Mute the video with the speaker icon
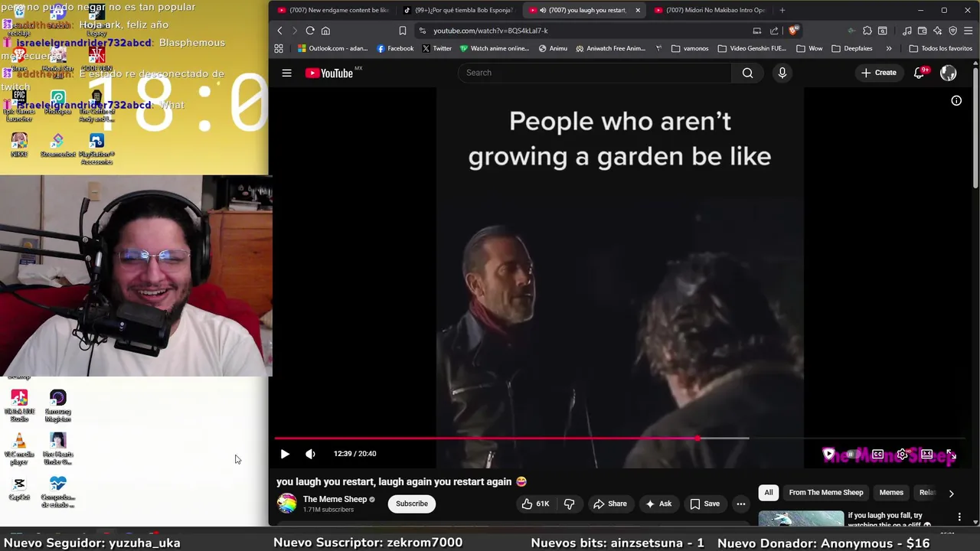Screen dimensions: 980x551 point(310,454)
